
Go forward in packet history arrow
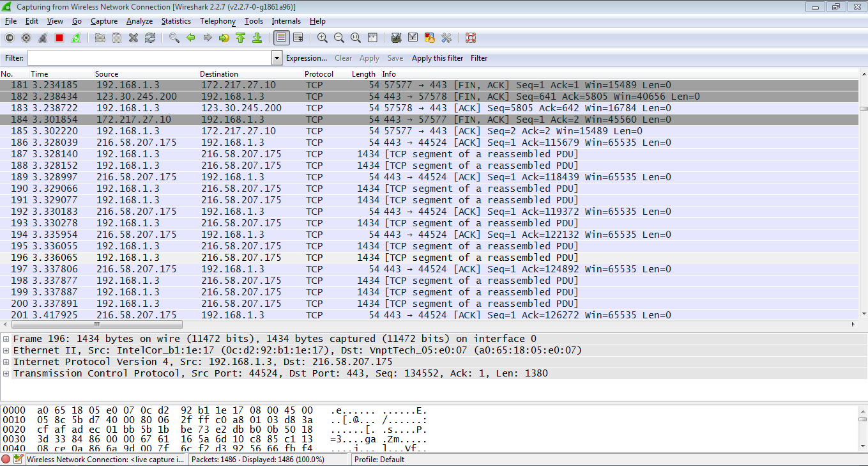(207, 38)
